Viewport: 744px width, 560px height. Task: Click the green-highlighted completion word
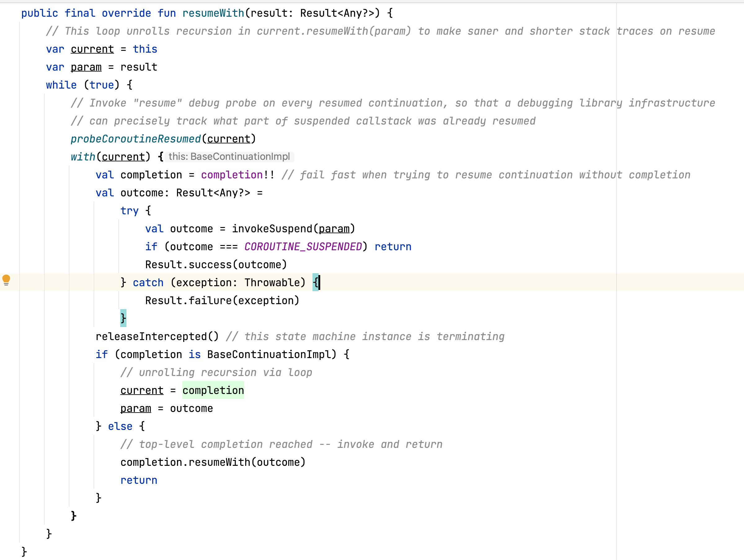point(213,390)
